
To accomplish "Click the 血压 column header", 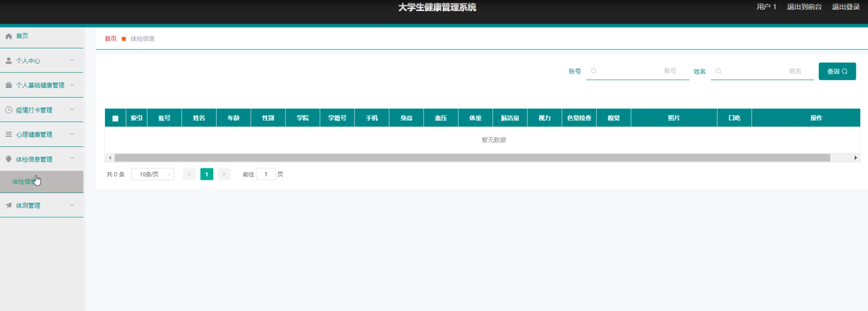I will (x=441, y=118).
